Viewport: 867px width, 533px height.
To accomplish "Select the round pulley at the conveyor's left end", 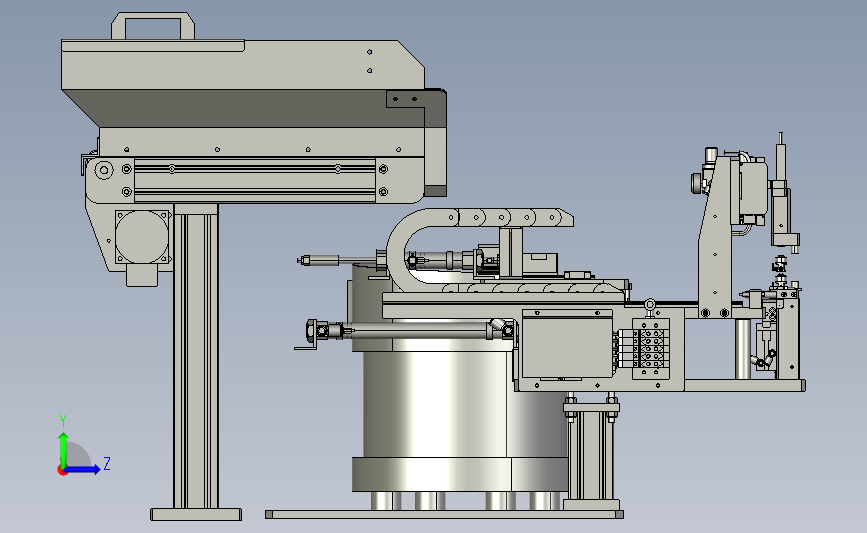I will pos(103,170).
